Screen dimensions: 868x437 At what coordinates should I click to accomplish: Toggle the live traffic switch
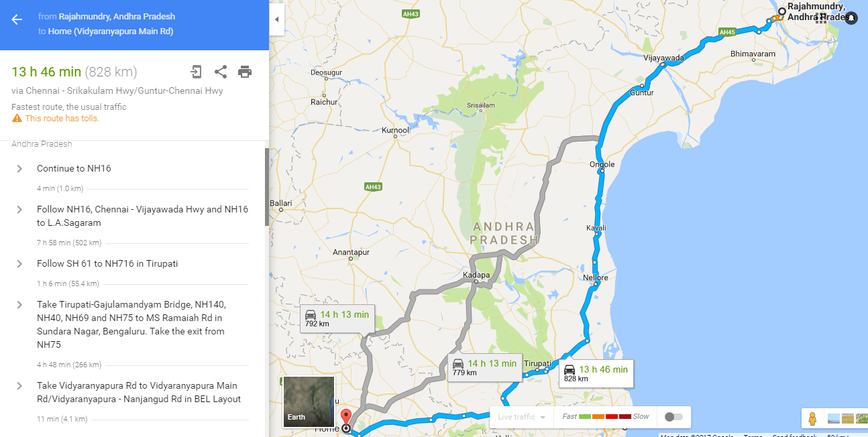tap(673, 417)
